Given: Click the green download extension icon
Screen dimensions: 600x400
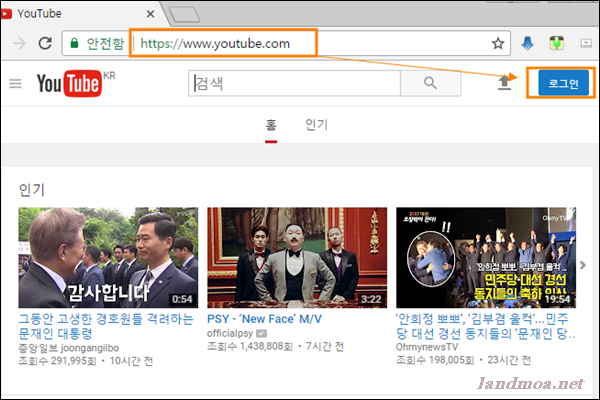Looking at the screenshot, I should pyautogui.click(x=556, y=43).
